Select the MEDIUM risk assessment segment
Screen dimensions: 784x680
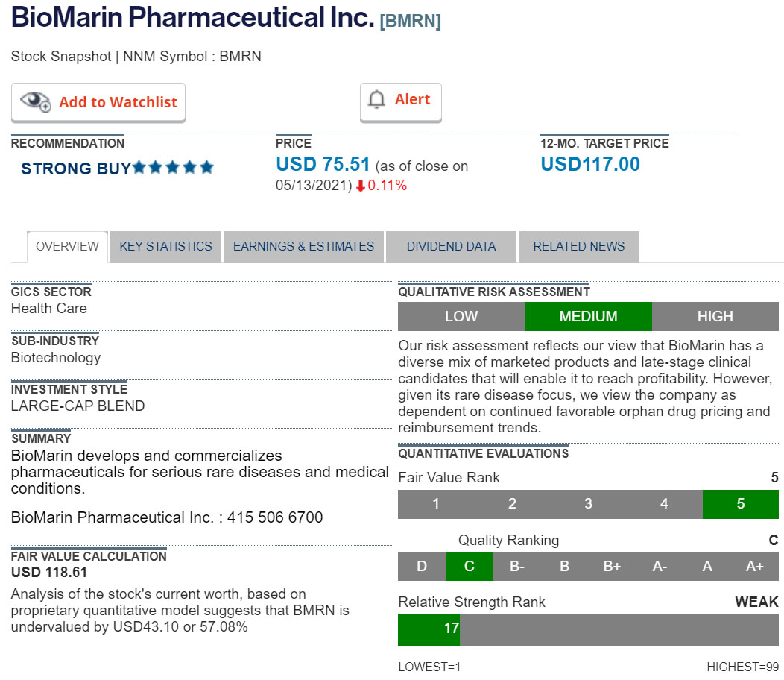click(x=588, y=316)
